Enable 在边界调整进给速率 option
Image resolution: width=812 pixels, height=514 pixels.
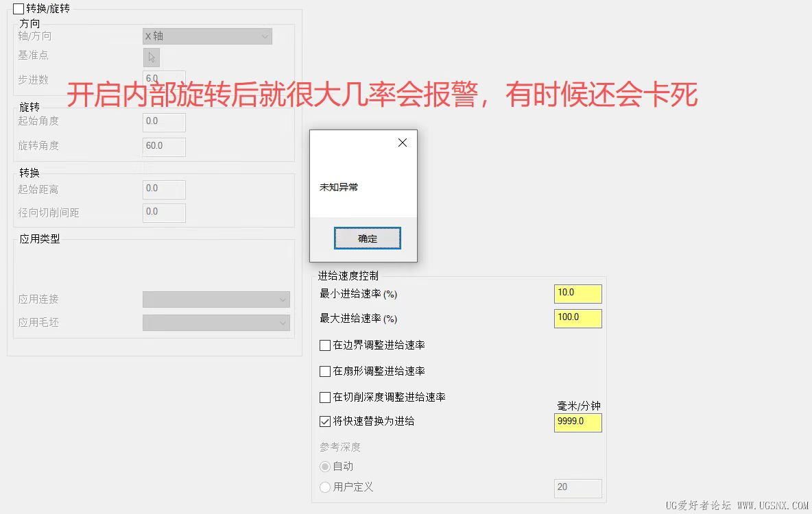[x=325, y=345]
